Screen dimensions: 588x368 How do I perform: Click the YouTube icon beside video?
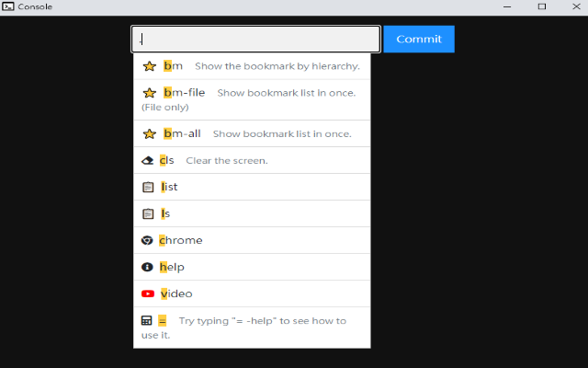coord(148,293)
